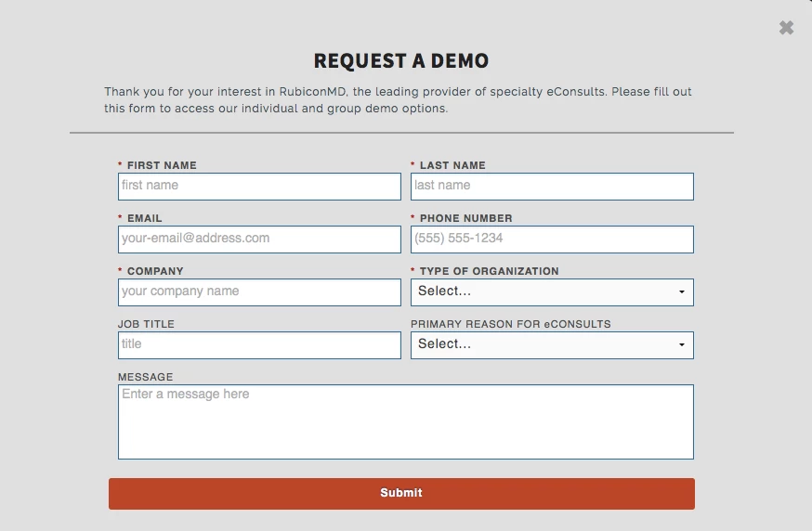Click the 'Thank you for your interest' paragraph
Screen dimensions: 812x531
point(398,100)
